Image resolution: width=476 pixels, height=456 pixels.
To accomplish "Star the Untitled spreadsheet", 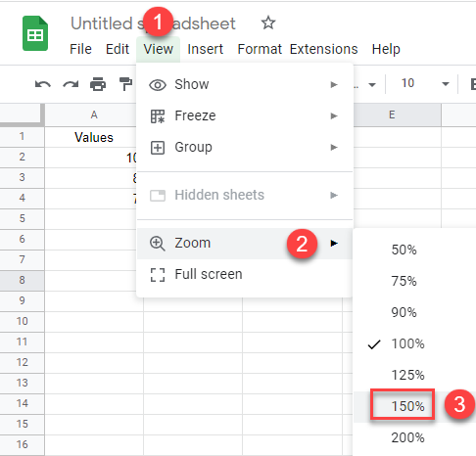I will pos(268,23).
